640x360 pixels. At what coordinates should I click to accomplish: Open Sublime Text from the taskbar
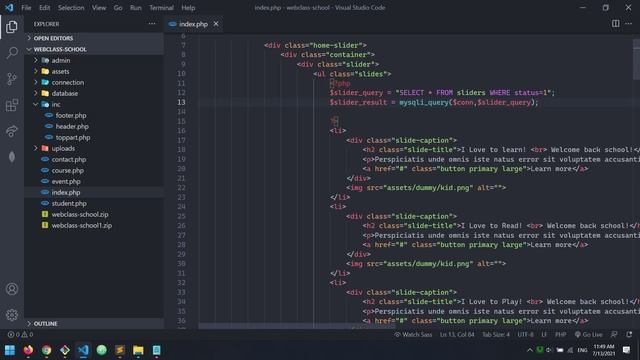[120, 350]
